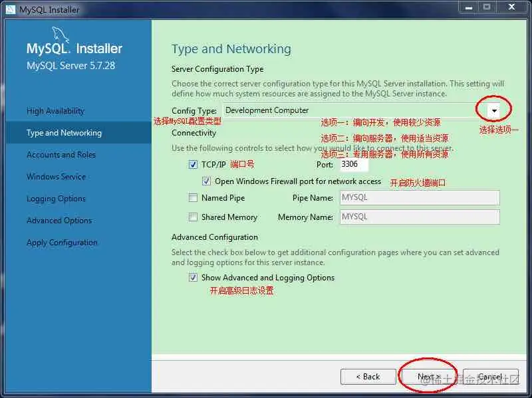Click the MySQL Server 5.7.28 text
532x398 pixels.
click(71, 65)
